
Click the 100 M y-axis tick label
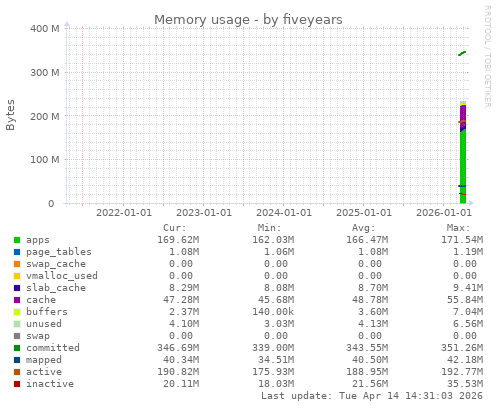[x=45, y=160]
